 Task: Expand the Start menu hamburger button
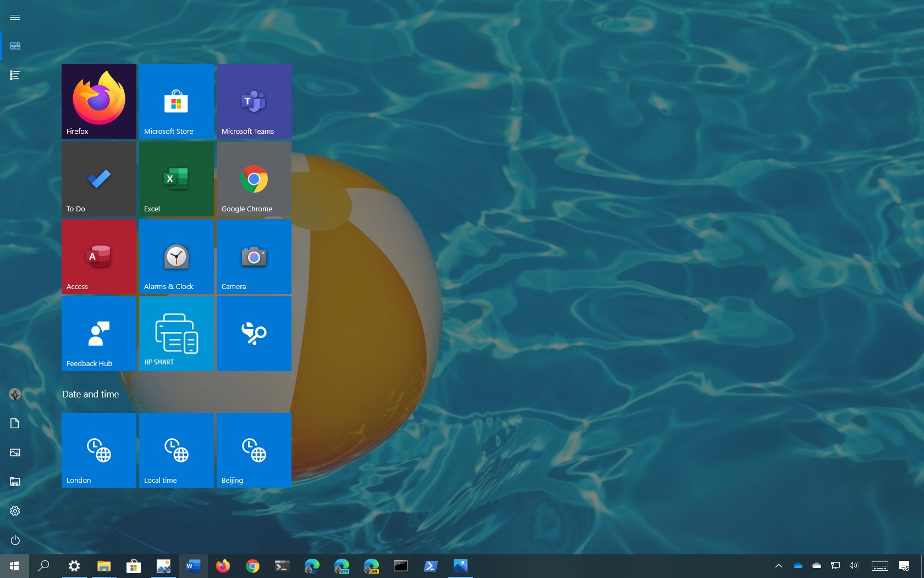[x=15, y=17]
